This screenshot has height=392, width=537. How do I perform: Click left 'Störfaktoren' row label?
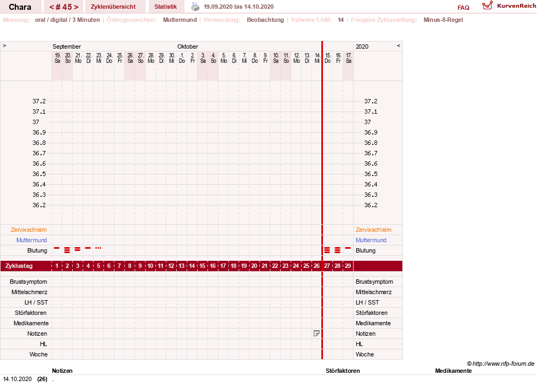click(x=31, y=313)
